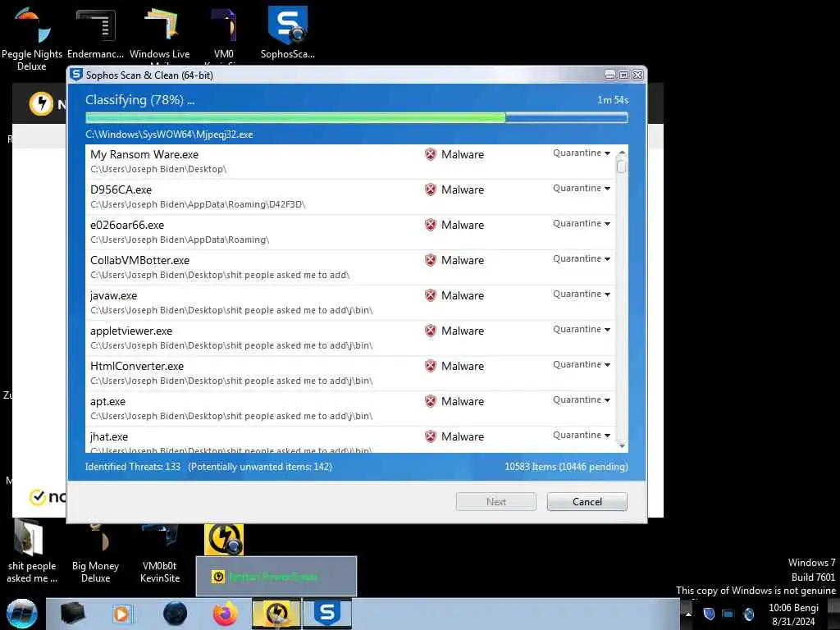Image resolution: width=840 pixels, height=630 pixels.
Task: Open Quarantine dropdown for apt.exe
Action: tap(582, 400)
